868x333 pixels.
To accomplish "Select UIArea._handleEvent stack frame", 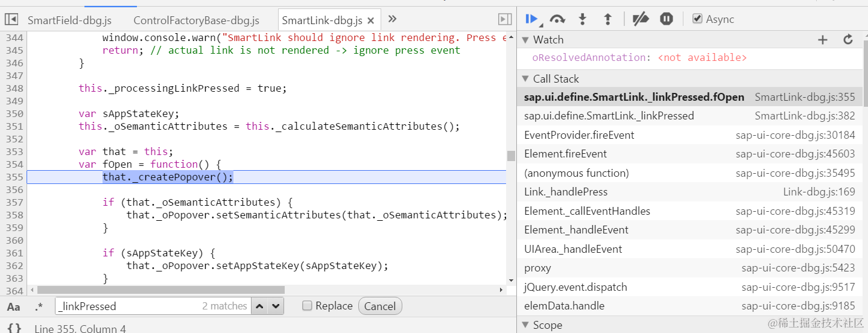I will [x=689, y=249].
